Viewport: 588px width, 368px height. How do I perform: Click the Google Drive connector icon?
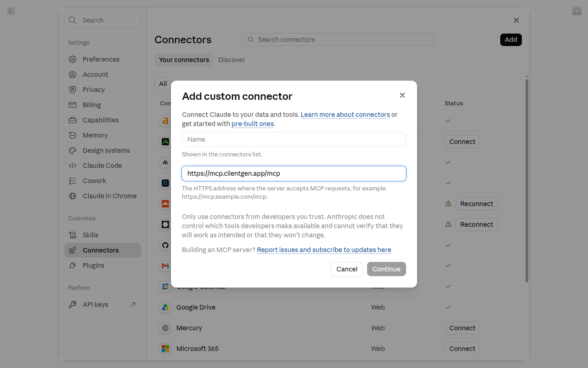[x=165, y=307]
